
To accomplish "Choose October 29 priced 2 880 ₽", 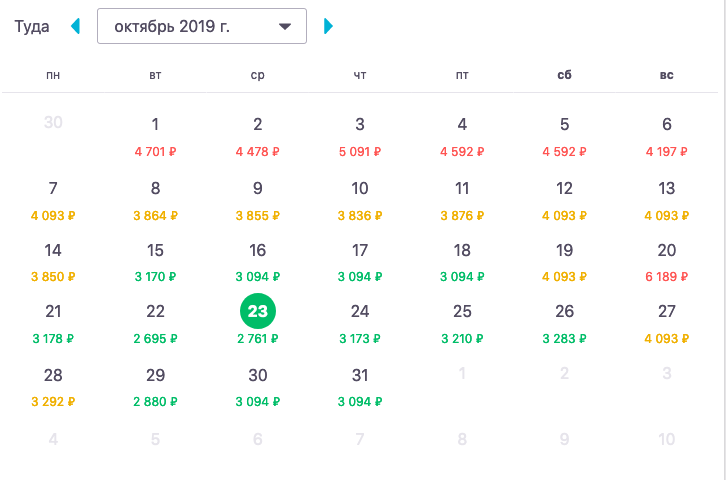I will pyautogui.click(x=155, y=385).
